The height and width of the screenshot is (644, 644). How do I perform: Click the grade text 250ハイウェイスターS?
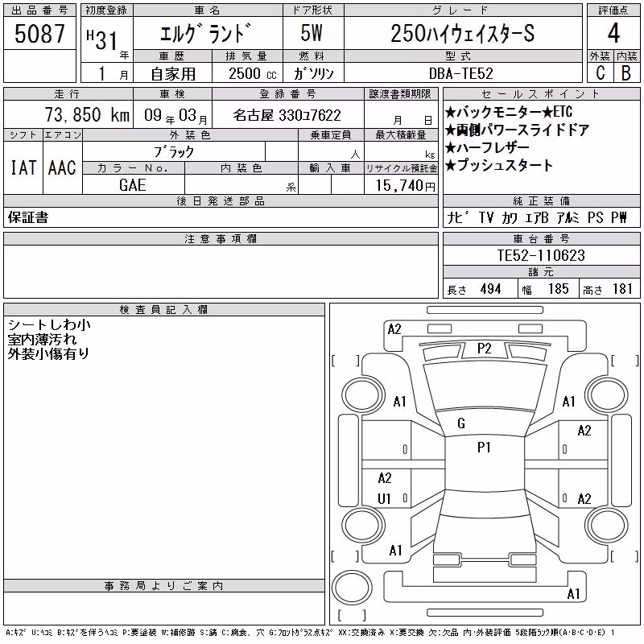pos(462,33)
